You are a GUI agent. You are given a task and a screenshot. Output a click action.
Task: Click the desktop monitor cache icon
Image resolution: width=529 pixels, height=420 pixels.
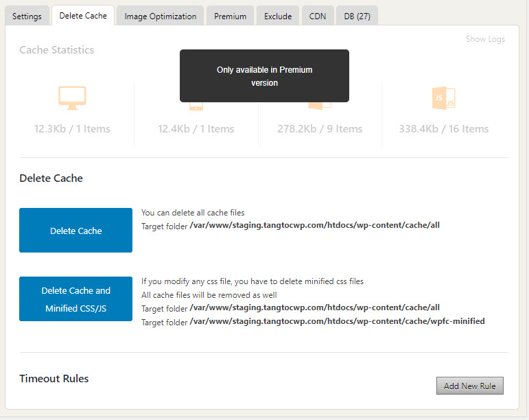click(72, 98)
